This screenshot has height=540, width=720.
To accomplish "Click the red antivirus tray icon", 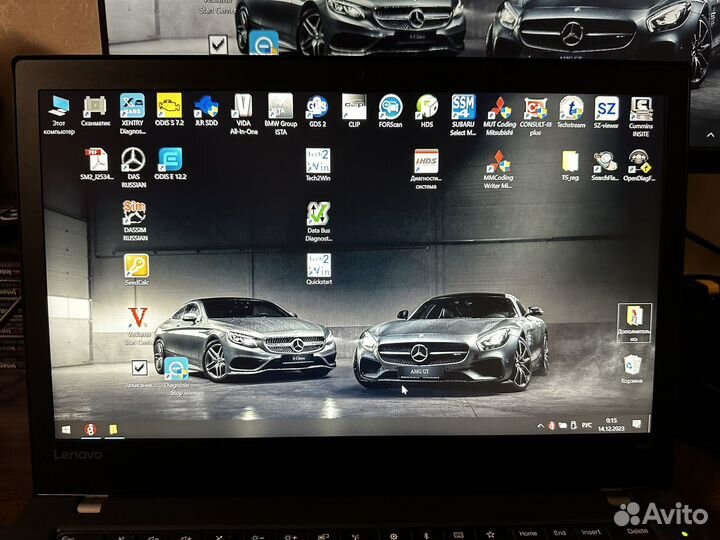I will point(551,426).
